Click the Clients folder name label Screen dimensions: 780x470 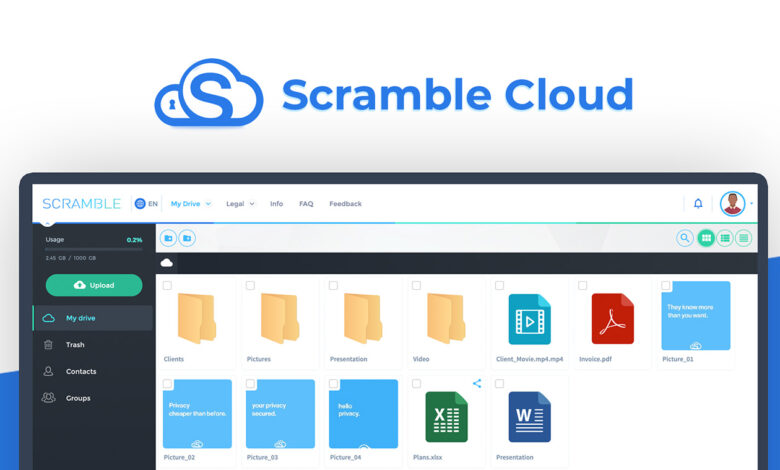(x=174, y=359)
